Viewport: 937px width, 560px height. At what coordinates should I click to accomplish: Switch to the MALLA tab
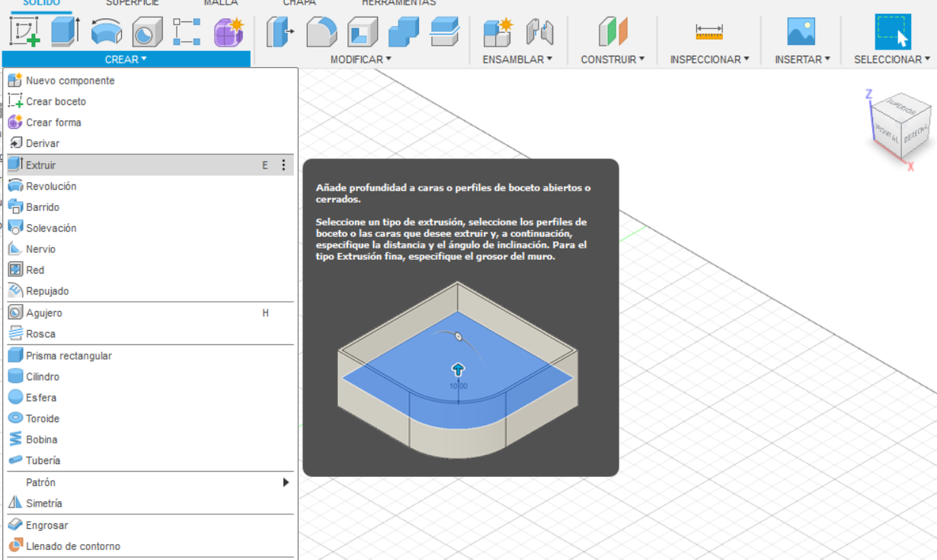click(221, 3)
